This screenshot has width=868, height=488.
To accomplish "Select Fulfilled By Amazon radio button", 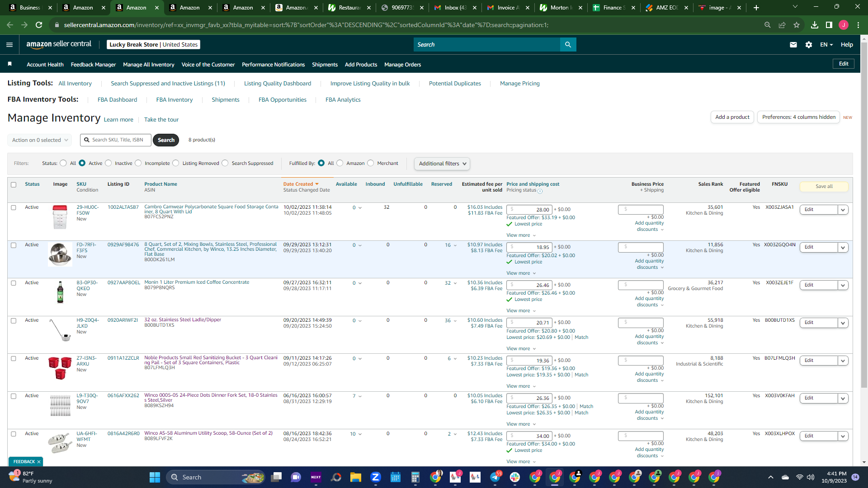I will (x=340, y=163).
